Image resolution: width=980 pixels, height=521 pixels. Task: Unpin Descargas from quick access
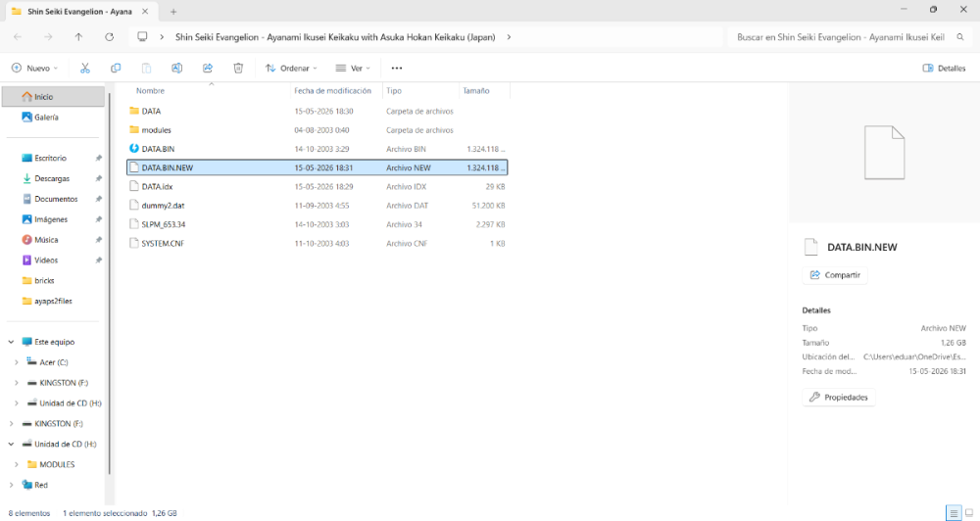(99, 178)
